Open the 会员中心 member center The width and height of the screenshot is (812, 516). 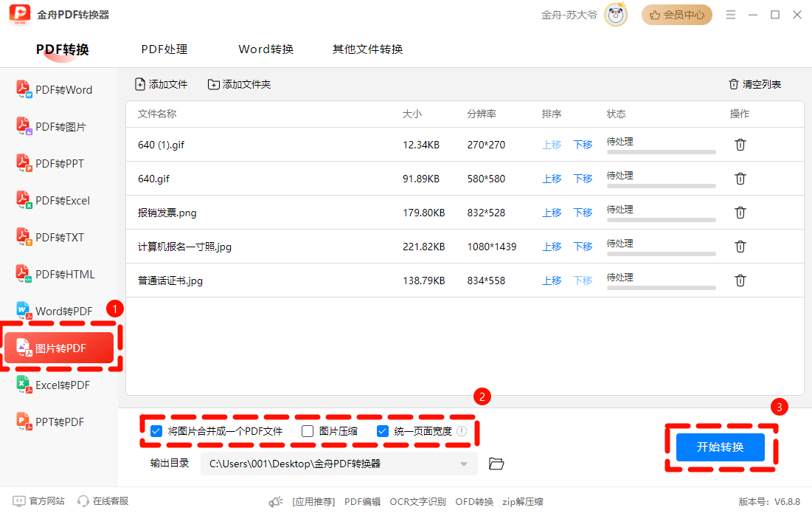coord(677,15)
